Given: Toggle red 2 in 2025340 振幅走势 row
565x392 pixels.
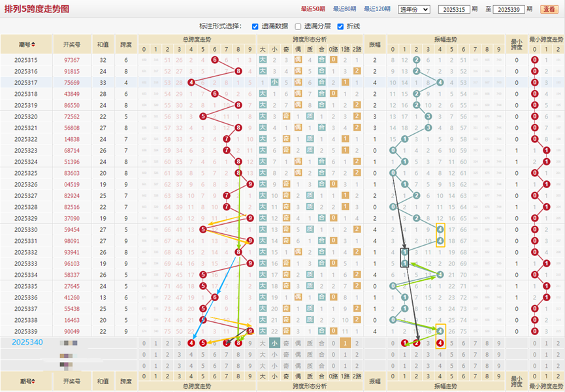Looking at the screenshot, I should tap(416, 343).
